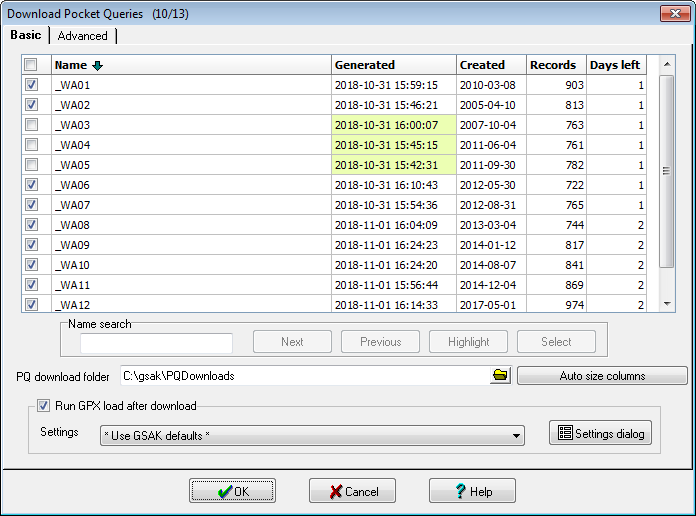Screen dimensions: 696x516
Task: Toggle the select-all checkbox in header
Action: [x=31, y=65]
